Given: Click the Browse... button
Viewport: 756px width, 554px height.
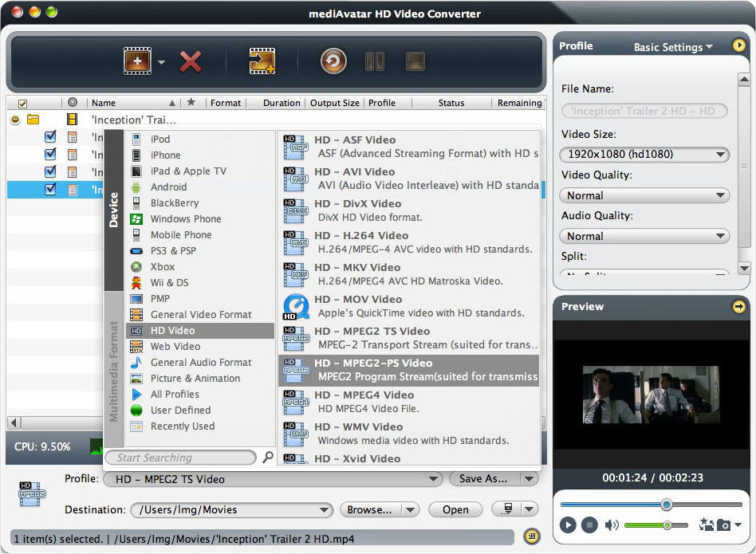Looking at the screenshot, I should (370, 509).
